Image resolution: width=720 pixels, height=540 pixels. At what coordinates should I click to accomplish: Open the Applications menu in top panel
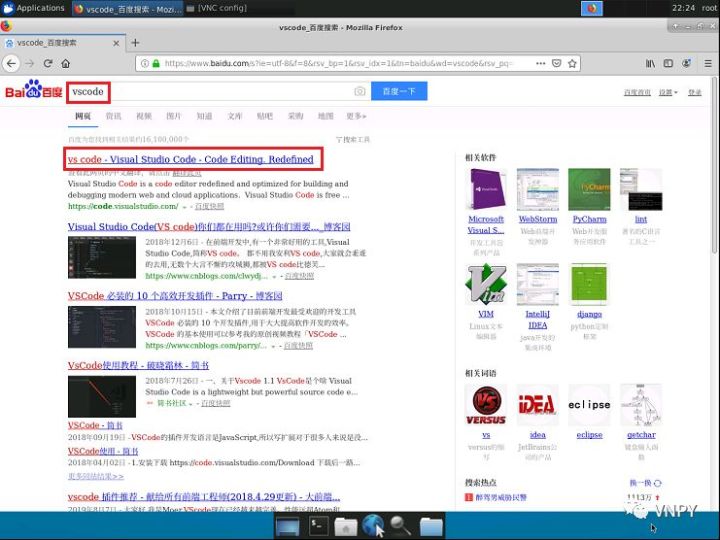click(x=34, y=8)
